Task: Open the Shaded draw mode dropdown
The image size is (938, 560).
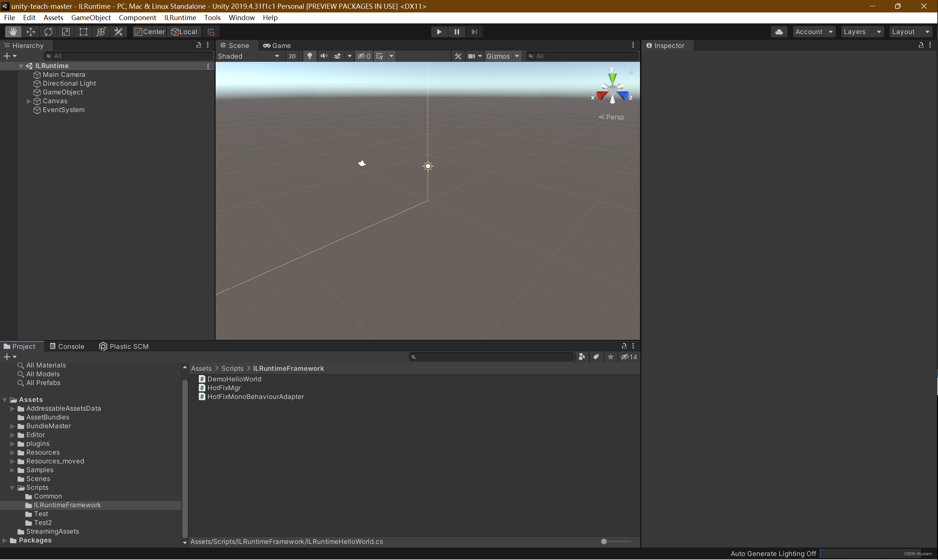Action: pos(248,56)
